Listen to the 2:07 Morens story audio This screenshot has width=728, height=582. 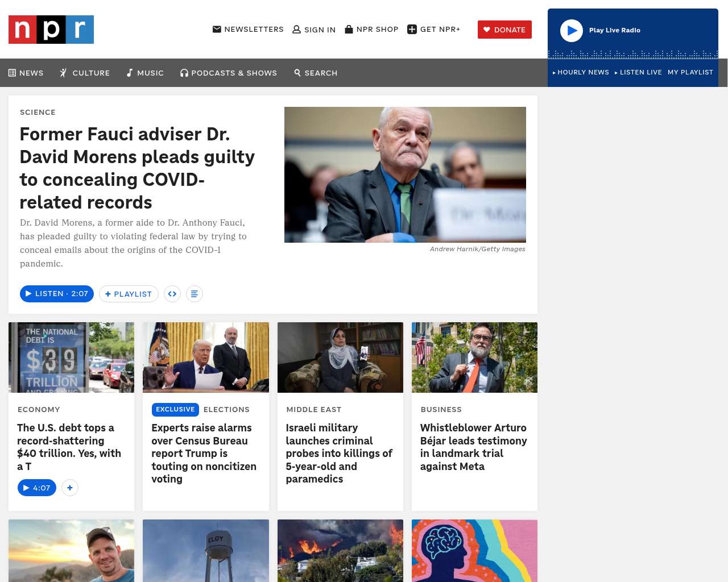click(57, 294)
